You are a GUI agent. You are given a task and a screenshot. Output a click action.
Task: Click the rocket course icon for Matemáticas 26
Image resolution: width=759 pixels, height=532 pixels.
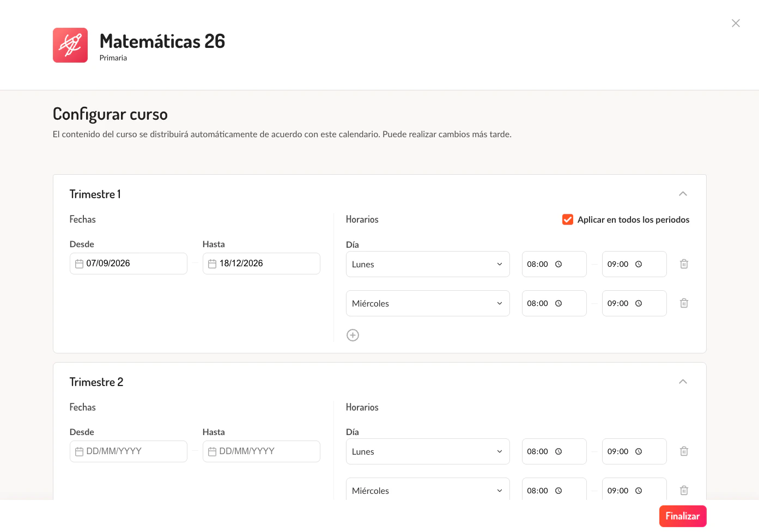[x=70, y=45]
